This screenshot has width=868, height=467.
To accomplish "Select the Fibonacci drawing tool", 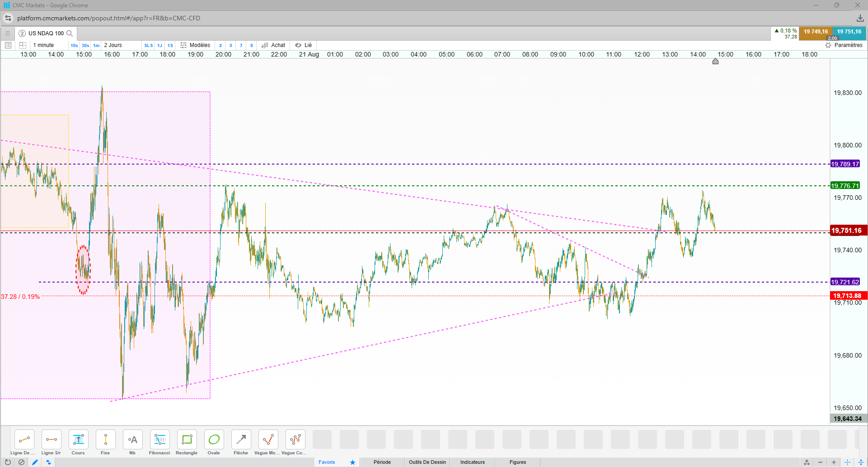I will (160, 443).
